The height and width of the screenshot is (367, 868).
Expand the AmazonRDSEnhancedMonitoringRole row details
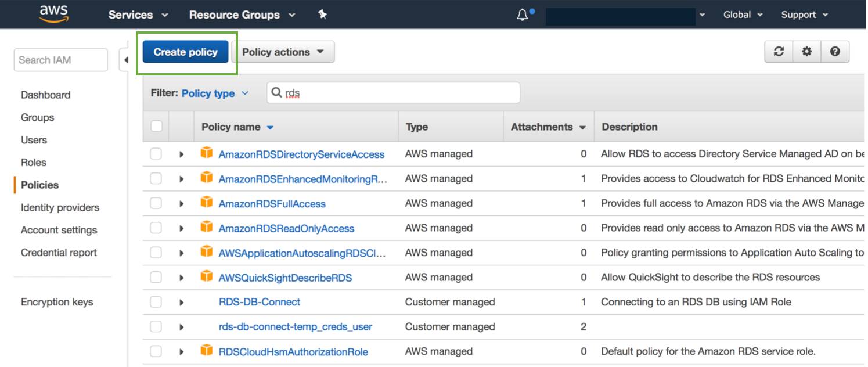181,179
